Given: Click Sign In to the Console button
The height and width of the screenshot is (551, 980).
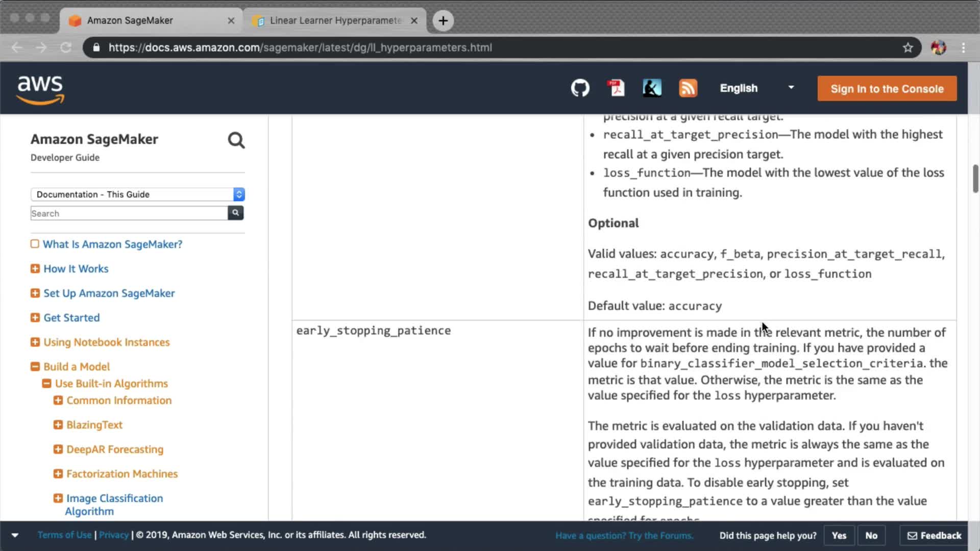Looking at the screenshot, I should (887, 89).
